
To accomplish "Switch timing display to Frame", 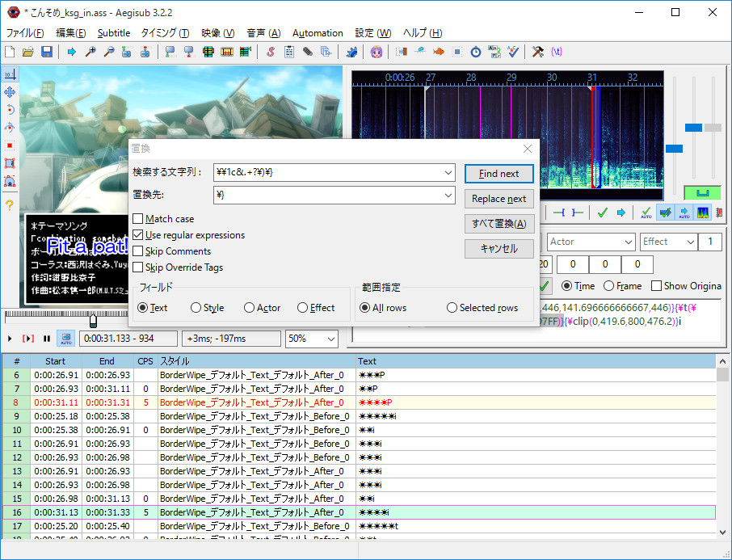I will (608, 286).
